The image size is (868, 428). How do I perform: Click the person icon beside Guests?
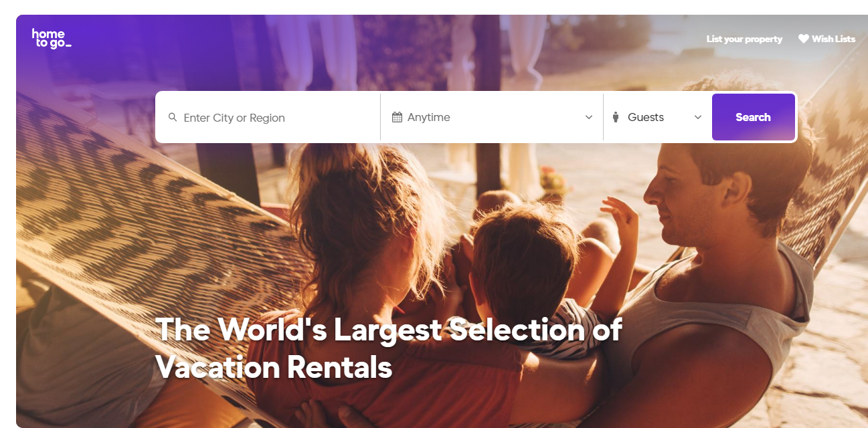pos(616,117)
